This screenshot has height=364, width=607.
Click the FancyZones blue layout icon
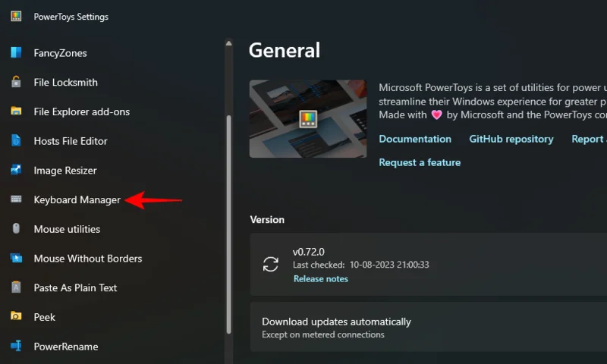pyautogui.click(x=16, y=52)
